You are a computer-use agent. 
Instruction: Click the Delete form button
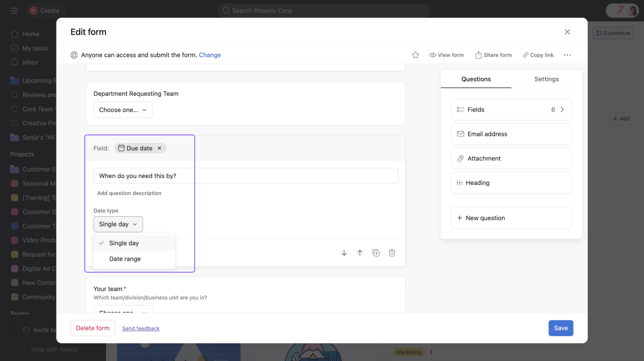(x=93, y=328)
